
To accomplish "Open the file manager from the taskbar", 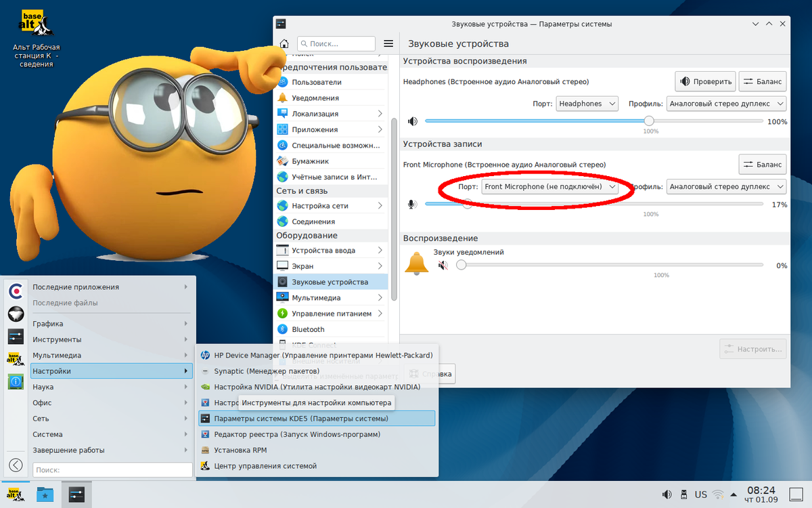I will point(45,494).
